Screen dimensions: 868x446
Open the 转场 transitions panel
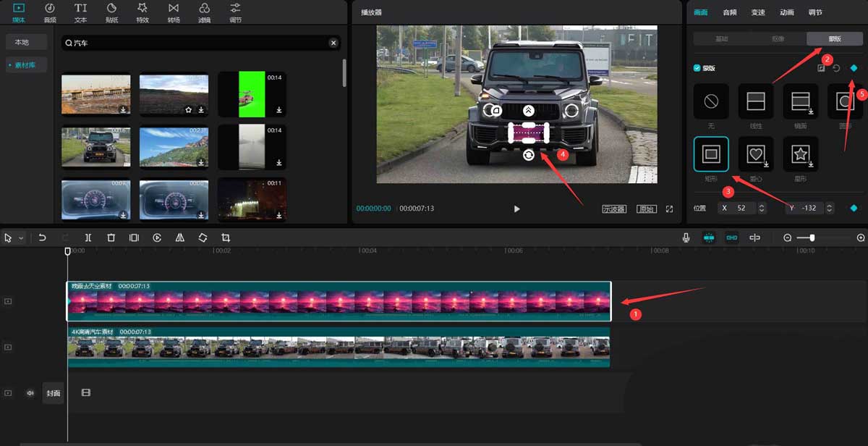pyautogui.click(x=174, y=12)
